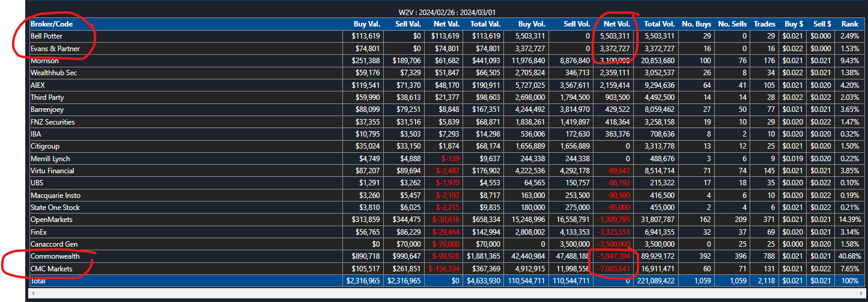
Task: Click the Total row label
Action: tap(38, 281)
